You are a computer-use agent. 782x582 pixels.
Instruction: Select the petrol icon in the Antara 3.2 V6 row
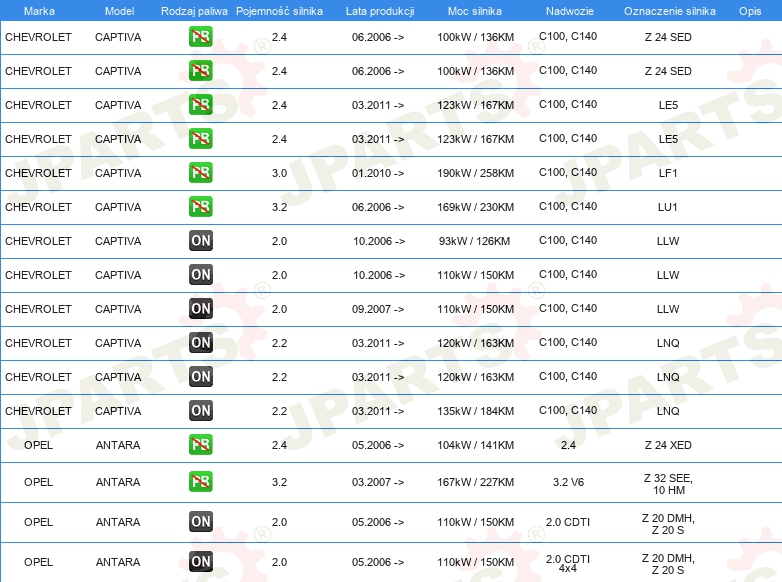click(201, 482)
